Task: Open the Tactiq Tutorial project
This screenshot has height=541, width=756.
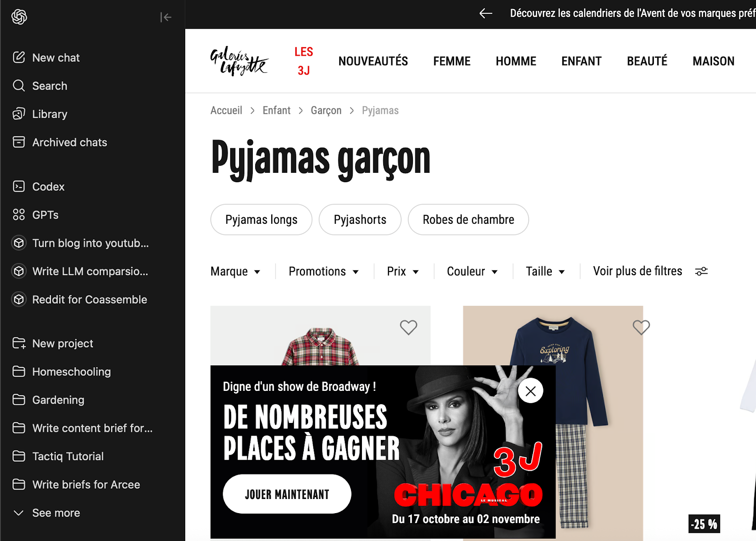Action: 68,456
